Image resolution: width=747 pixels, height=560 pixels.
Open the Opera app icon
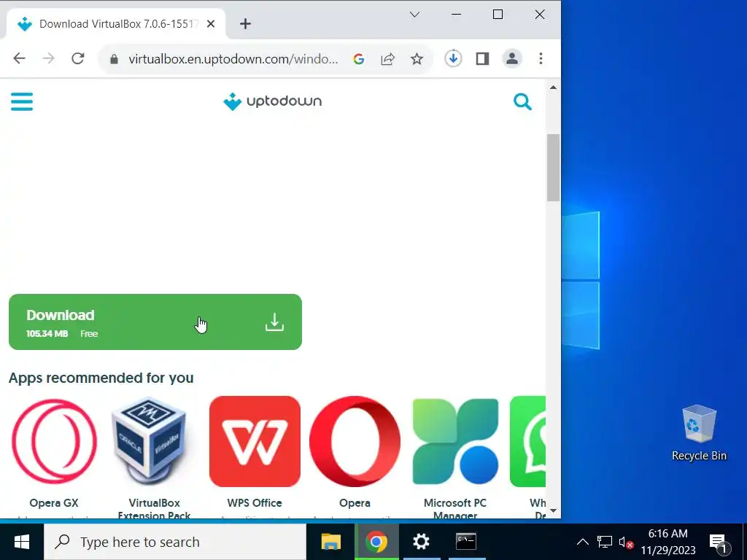[x=355, y=441]
